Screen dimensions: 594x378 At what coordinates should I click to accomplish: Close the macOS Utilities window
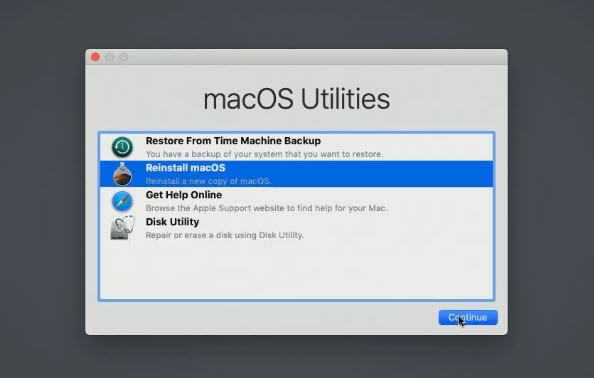[x=95, y=57]
